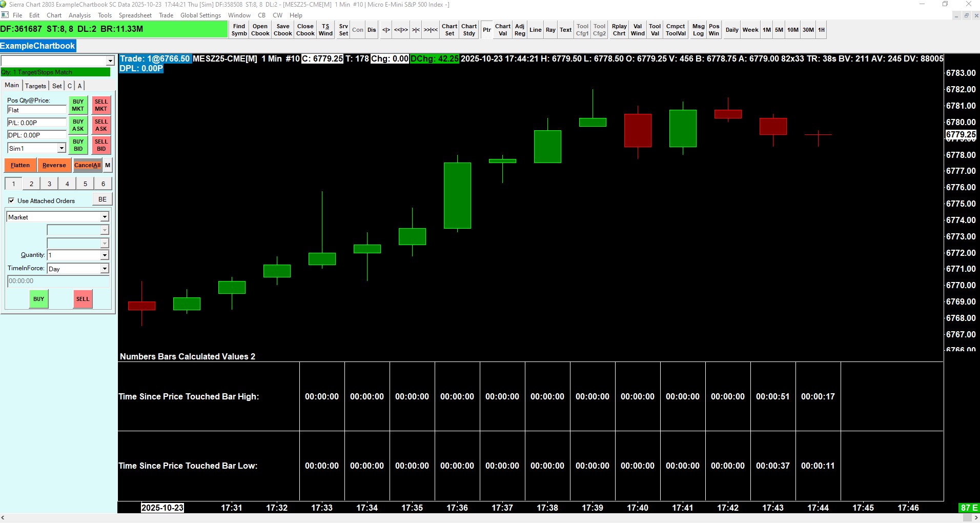
Task: Connect to data feed with Con
Action: [x=358, y=30]
